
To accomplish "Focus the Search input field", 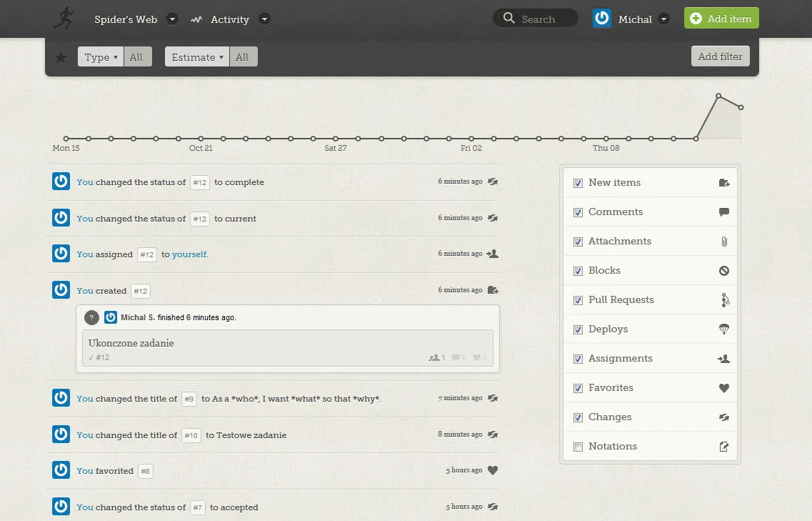I will click(535, 18).
